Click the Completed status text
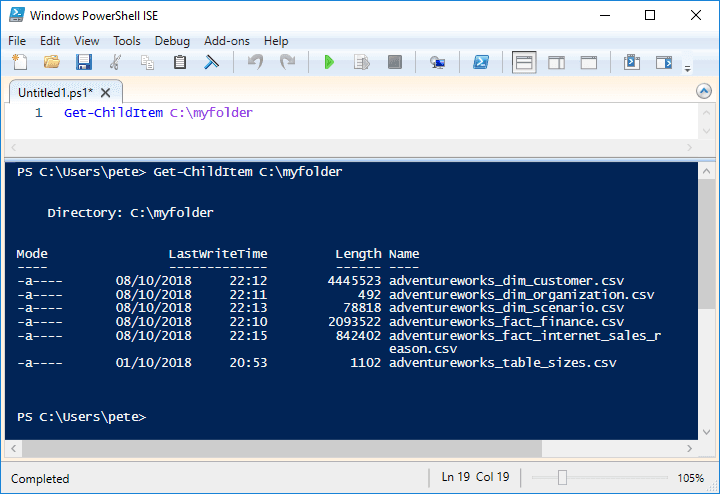This screenshot has height=494, width=720. [40, 479]
